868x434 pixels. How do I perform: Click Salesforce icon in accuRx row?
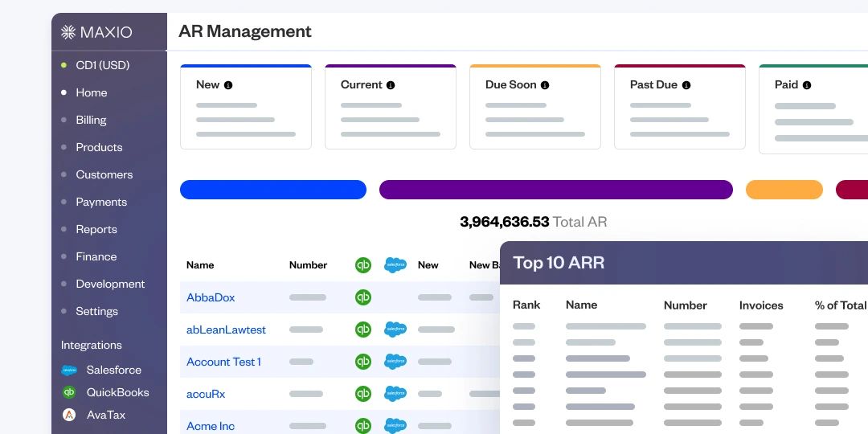(395, 394)
